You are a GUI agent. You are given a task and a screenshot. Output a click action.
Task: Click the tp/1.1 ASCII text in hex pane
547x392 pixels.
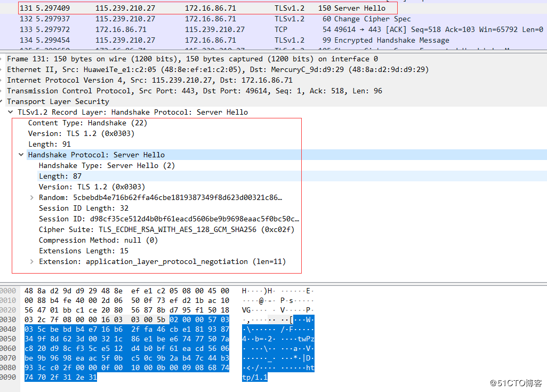click(255, 378)
